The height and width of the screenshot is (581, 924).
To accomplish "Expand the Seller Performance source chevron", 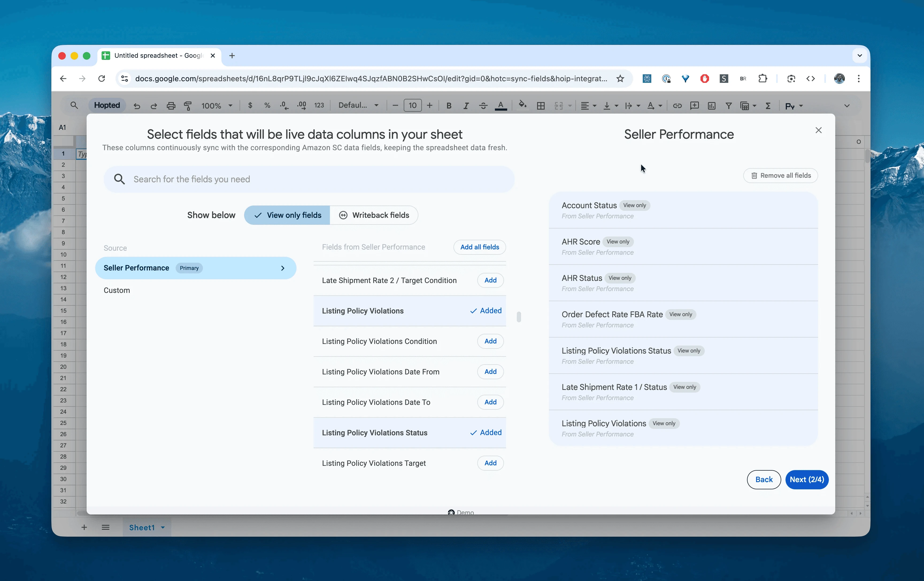I will (x=283, y=268).
